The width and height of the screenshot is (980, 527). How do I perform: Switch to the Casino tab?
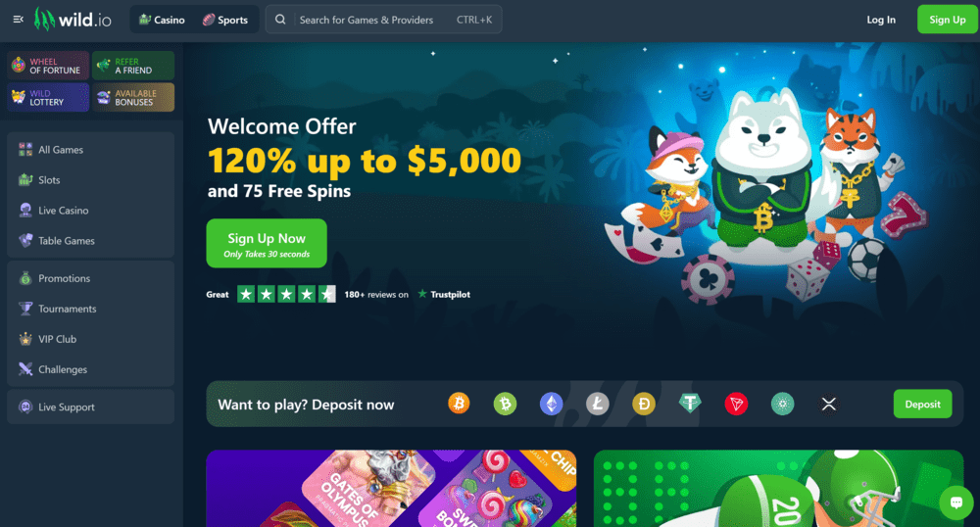tap(162, 20)
